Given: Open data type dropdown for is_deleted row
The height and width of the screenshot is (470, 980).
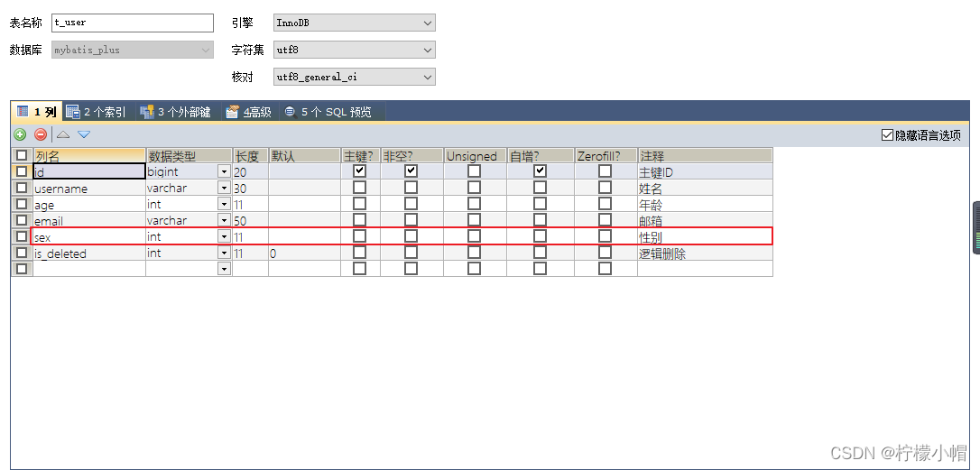Looking at the screenshot, I should [x=224, y=253].
